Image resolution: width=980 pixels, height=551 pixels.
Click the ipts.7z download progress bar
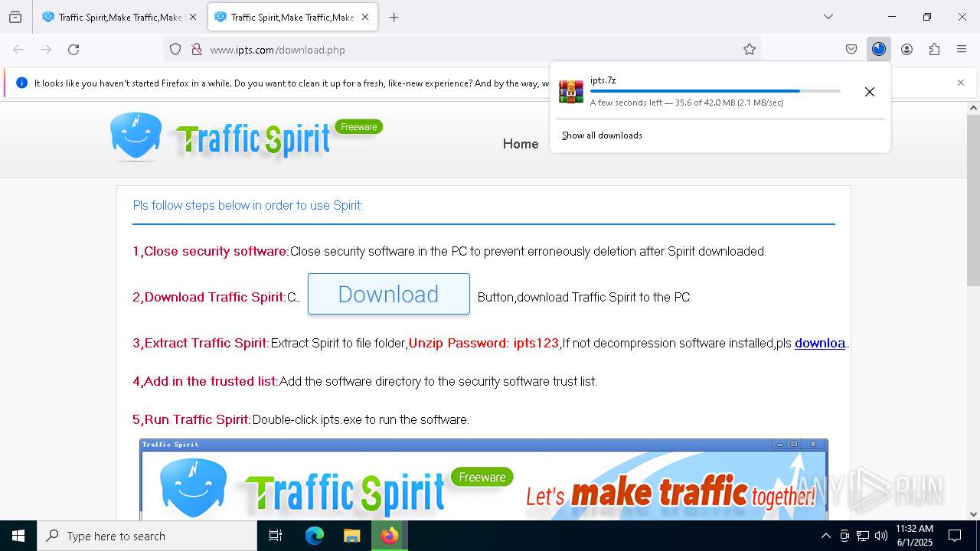tap(715, 91)
